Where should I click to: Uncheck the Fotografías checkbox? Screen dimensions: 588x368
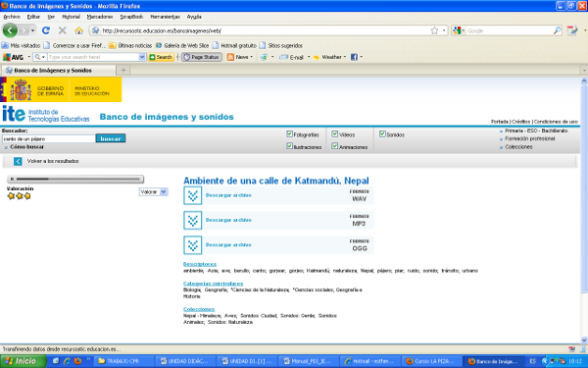289,133
